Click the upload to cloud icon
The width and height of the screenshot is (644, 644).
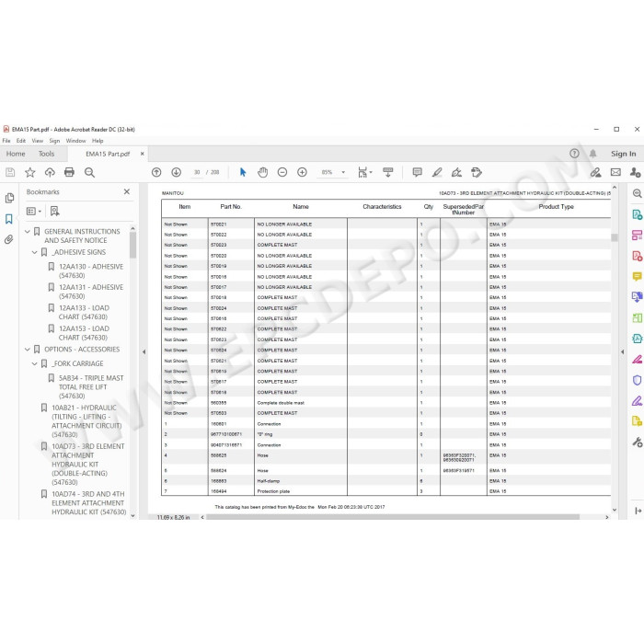[x=50, y=173]
